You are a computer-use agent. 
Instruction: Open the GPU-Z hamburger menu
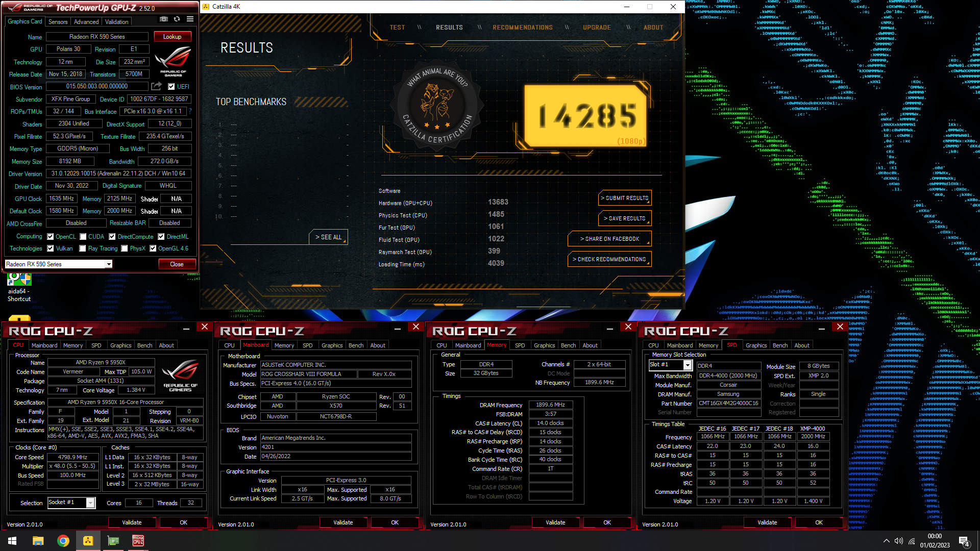[190, 19]
